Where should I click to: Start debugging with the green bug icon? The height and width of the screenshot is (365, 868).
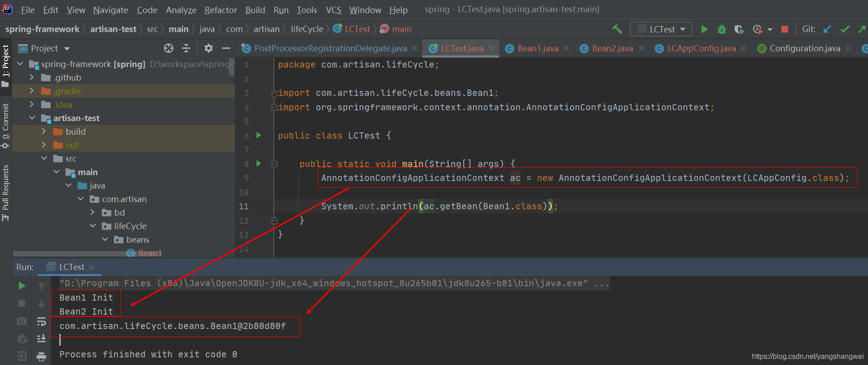tap(722, 29)
